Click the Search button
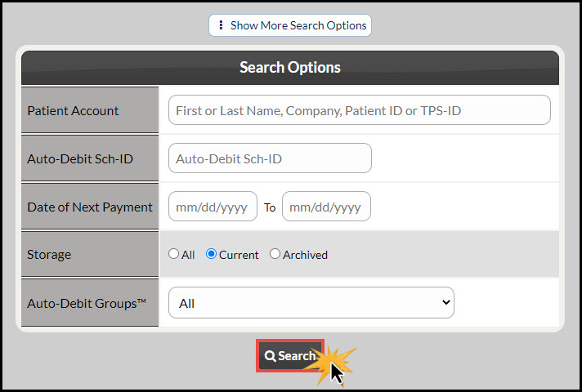 click(x=290, y=355)
